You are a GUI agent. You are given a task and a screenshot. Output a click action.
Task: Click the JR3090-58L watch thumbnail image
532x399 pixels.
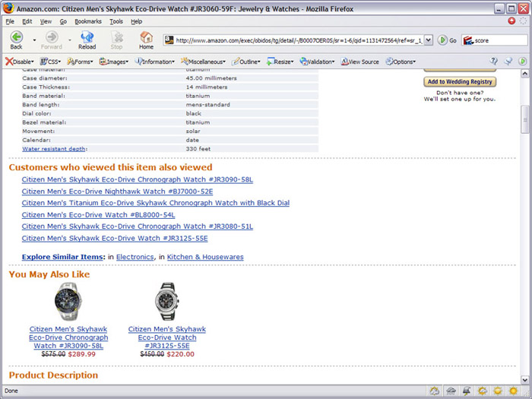click(68, 301)
